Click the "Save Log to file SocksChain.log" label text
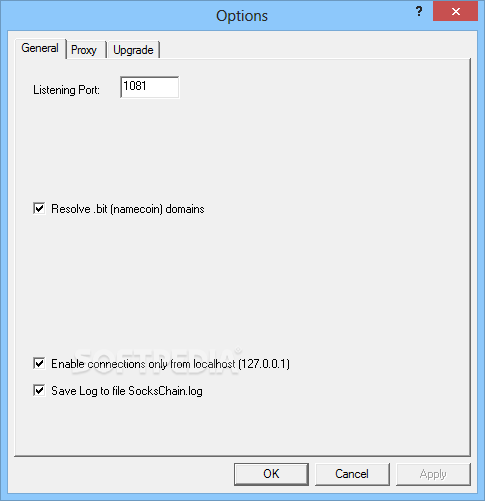 127,391
